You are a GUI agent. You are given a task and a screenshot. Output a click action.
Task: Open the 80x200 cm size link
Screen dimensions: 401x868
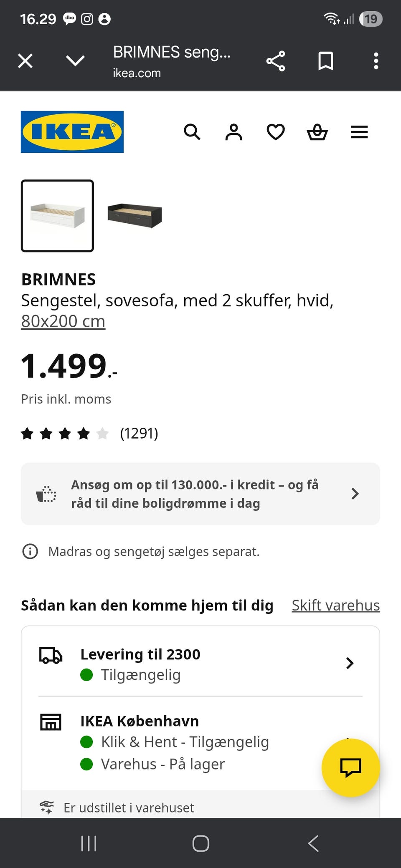[63, 321]
